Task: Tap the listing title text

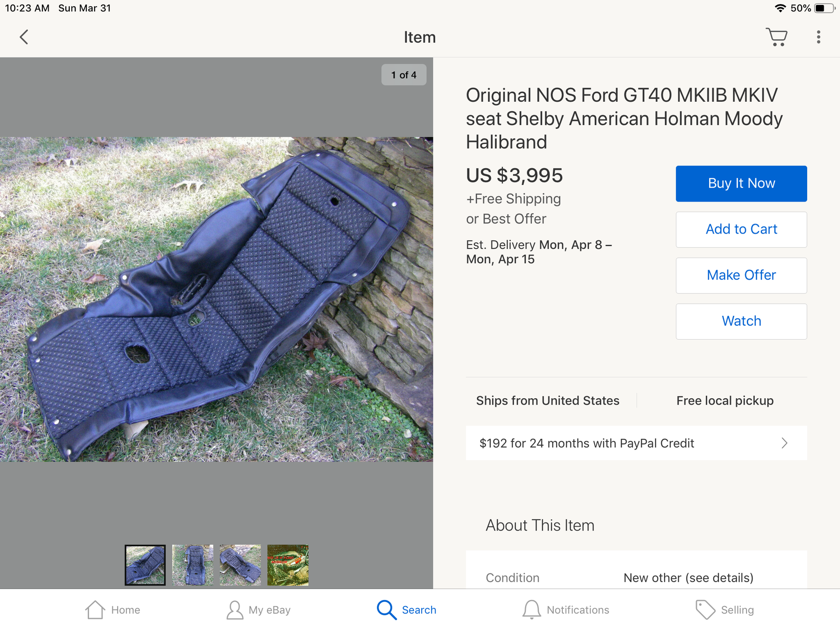Action: coord(624,118)
